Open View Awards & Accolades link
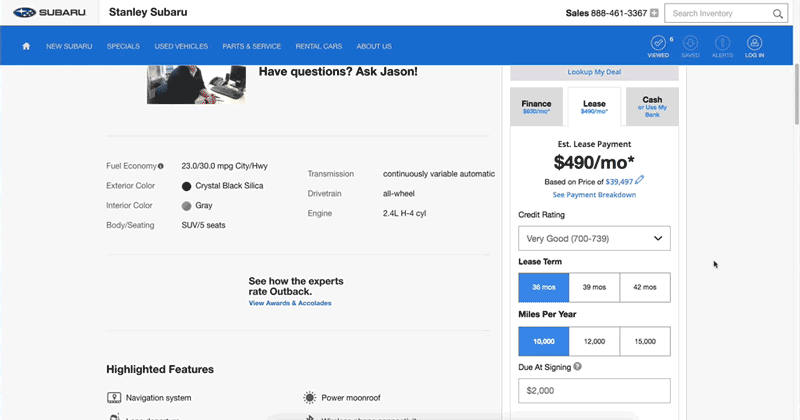 [x=290, y=303]
